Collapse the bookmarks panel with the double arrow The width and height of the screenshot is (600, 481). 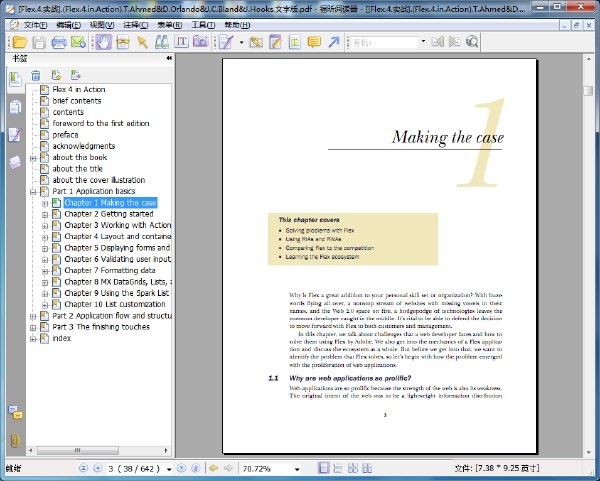pyautogui.click(x=169, y=58)
